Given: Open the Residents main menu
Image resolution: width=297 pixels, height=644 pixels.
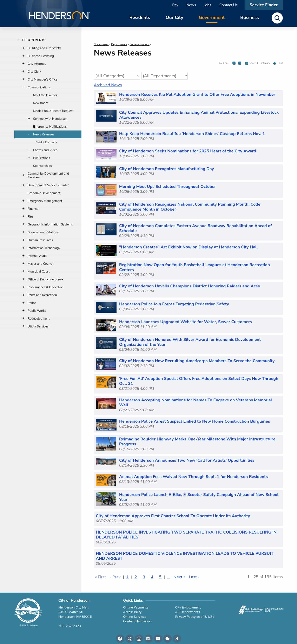Looking at the screenshot, I should (140, 18).
